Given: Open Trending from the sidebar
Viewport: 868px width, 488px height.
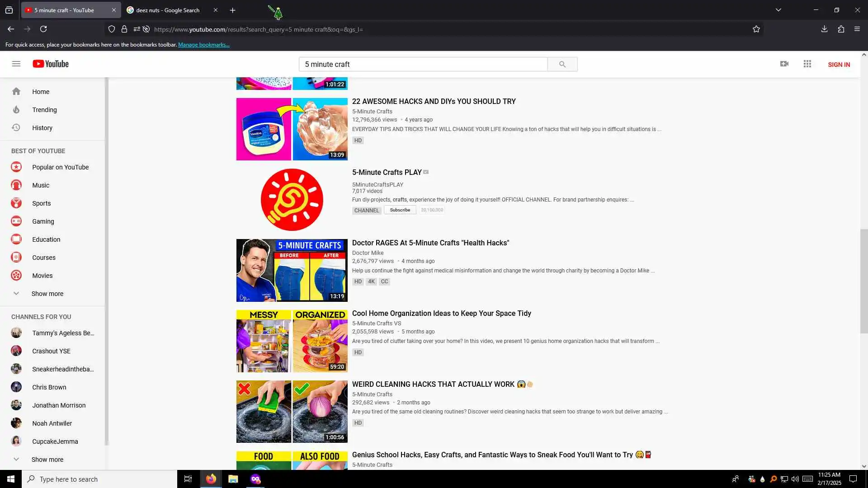Looking at the screenshot, I should [x=44, y=110].
